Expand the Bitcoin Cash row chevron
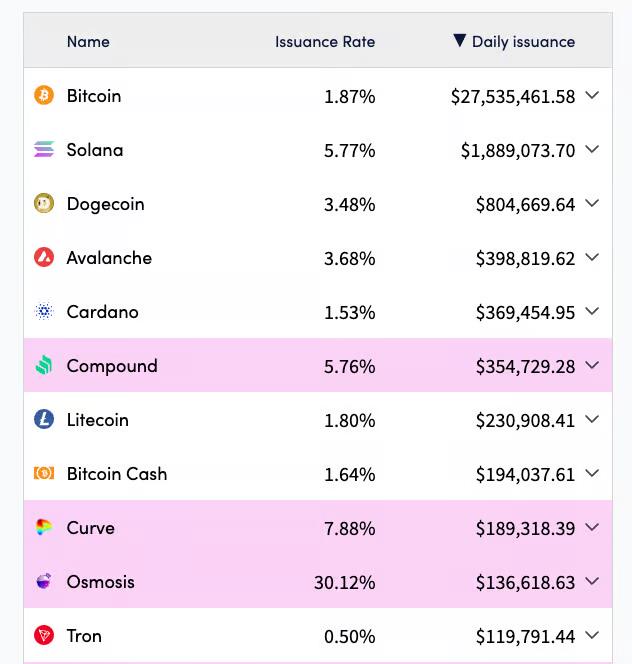 pos(592,474)
